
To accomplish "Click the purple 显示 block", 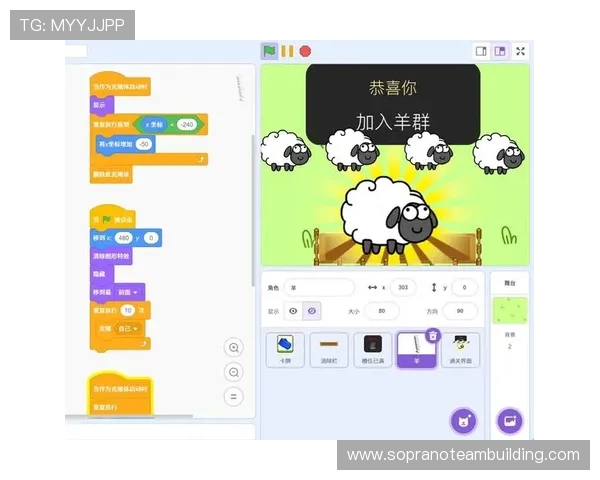I will (102, 104).
